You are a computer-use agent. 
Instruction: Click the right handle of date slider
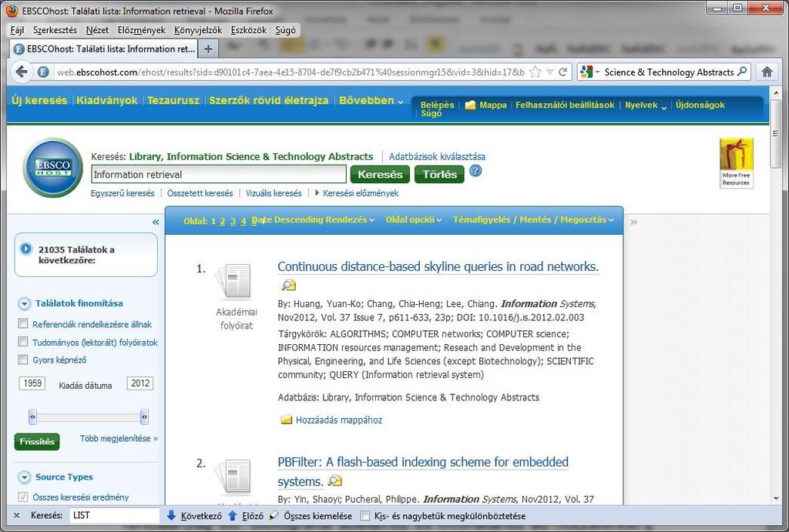click(x=144, y=417)
